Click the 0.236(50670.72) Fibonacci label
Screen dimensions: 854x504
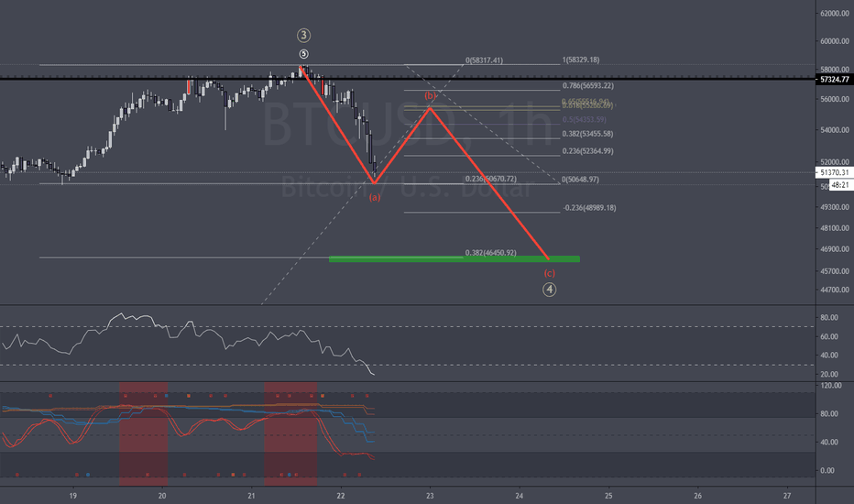491,179
